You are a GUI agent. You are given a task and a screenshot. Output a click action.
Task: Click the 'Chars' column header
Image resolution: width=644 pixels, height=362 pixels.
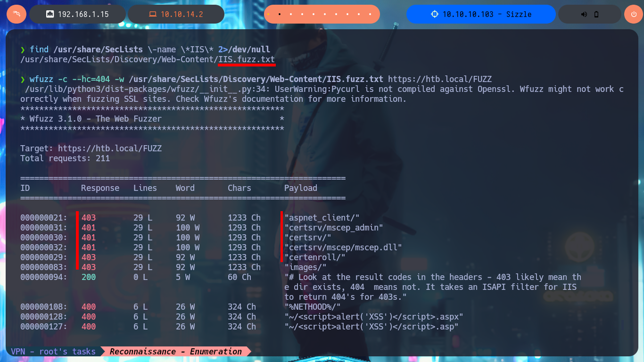point(239,188)
